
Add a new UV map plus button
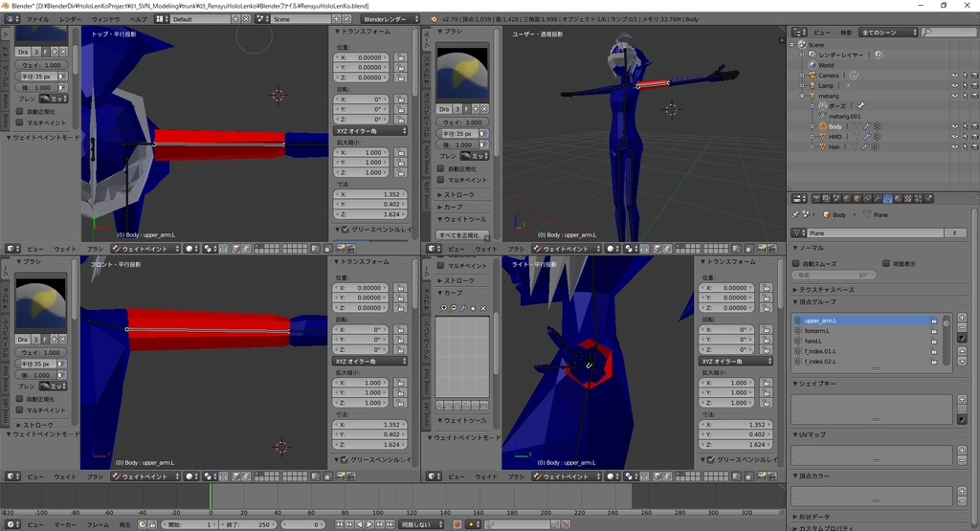963,450
